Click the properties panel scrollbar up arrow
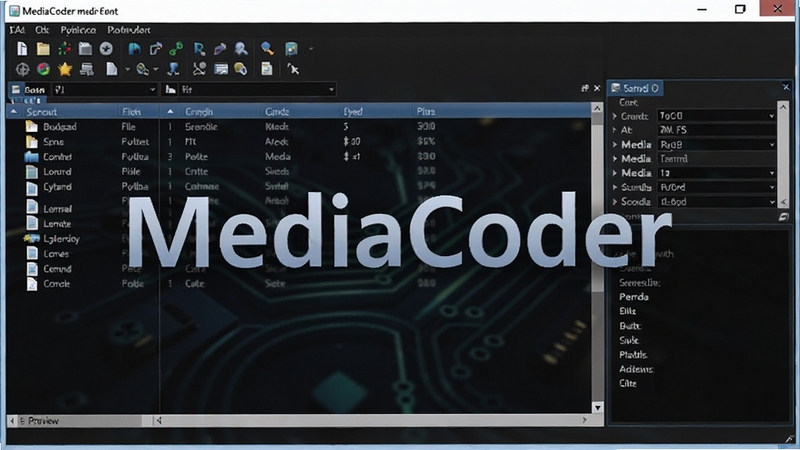The image size is (800, 450). click(783, 107)
